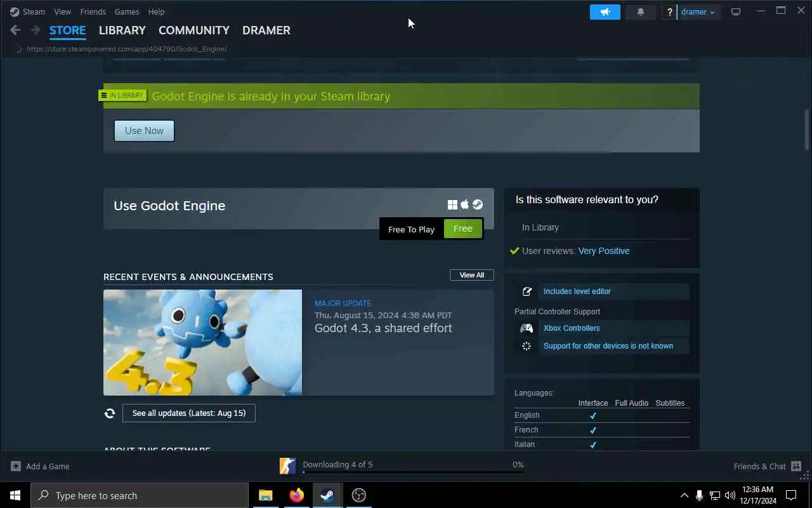Screen dimensions: 812x508
Task: Open the announcements megaphone button
Action: (605, 12)
